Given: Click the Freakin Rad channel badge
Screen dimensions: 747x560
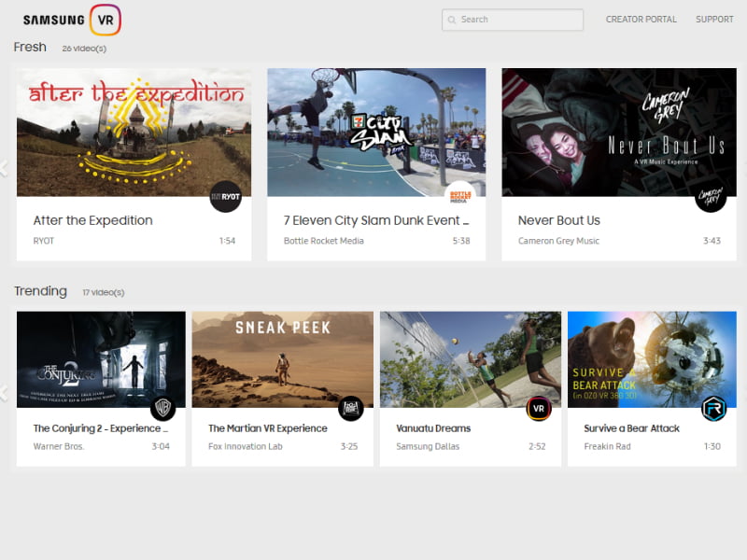Looking at the screenshot, I should pos(714,408).
